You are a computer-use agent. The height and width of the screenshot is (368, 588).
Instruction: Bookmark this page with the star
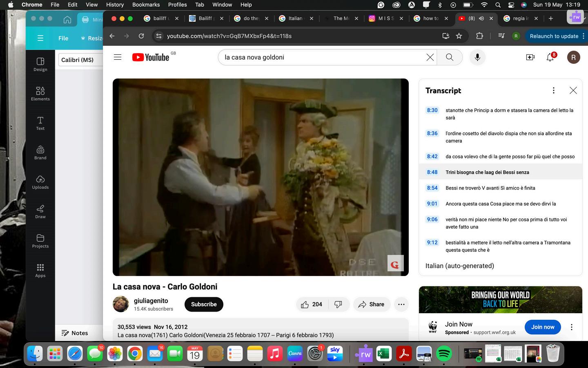point(459,36)
